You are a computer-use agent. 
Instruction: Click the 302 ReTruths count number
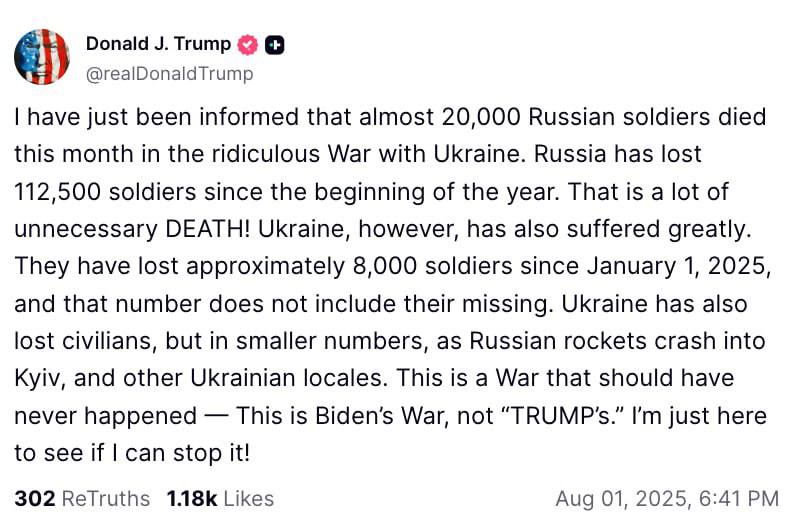point(34,498)
